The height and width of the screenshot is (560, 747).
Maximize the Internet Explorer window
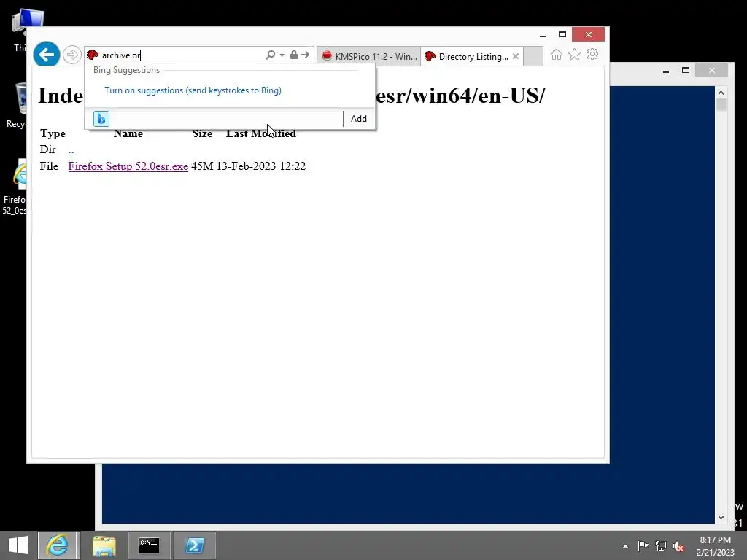562,35
